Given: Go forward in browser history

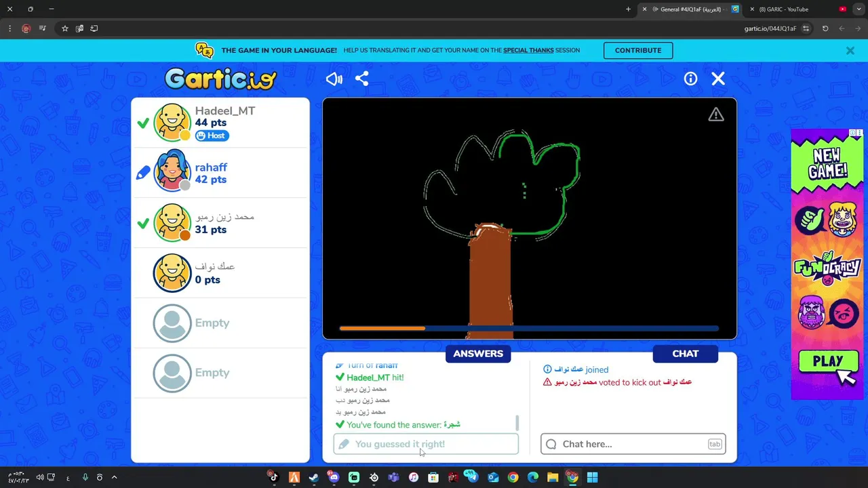Looking at the screenshot, I should click(x=842, y=28).
